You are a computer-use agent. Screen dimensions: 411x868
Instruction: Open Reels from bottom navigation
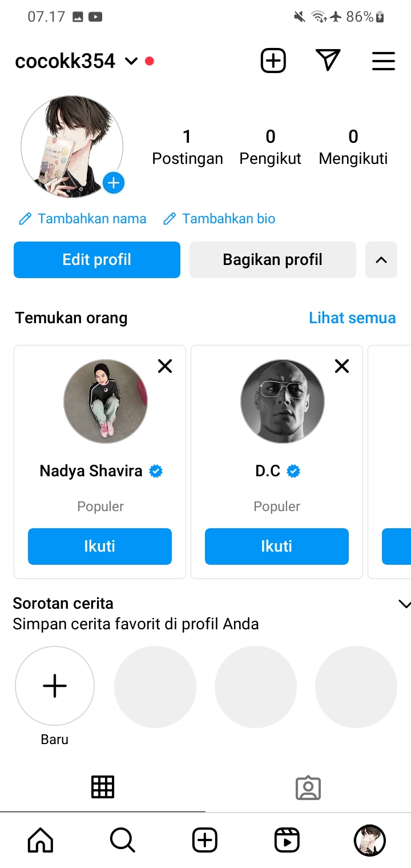287,840
